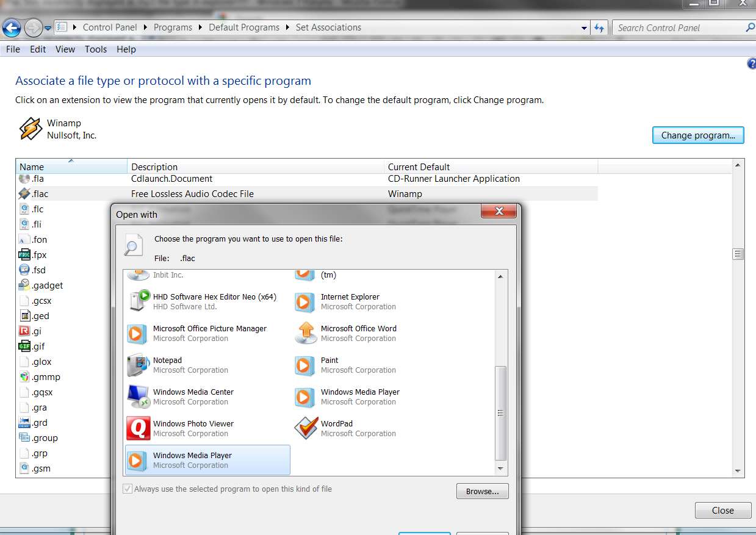This screenshot has width=756, height=535.
Task: Click the program list scroll down arrow
Action: [x=500, y=469]
